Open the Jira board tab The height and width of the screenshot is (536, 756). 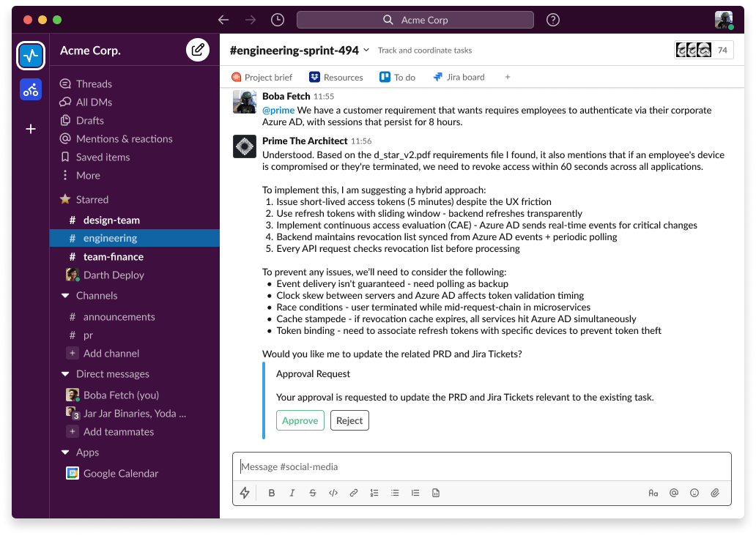(x=459, y=77)
